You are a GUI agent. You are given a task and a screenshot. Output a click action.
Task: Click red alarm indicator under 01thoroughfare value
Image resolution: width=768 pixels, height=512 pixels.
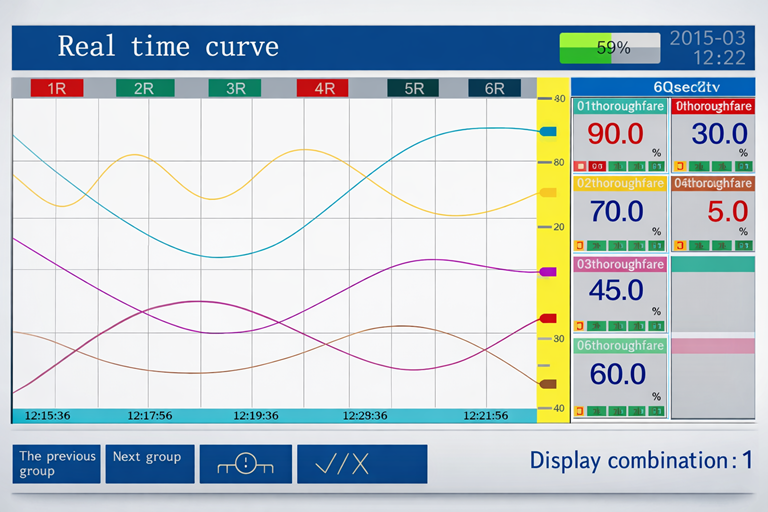tap(581, 166)
